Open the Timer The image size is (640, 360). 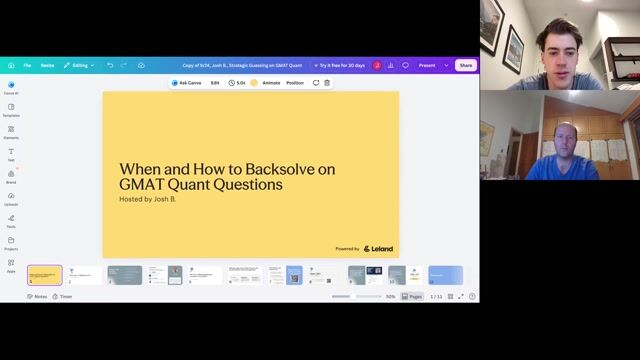pyautogui.click(x=62, y=297)
